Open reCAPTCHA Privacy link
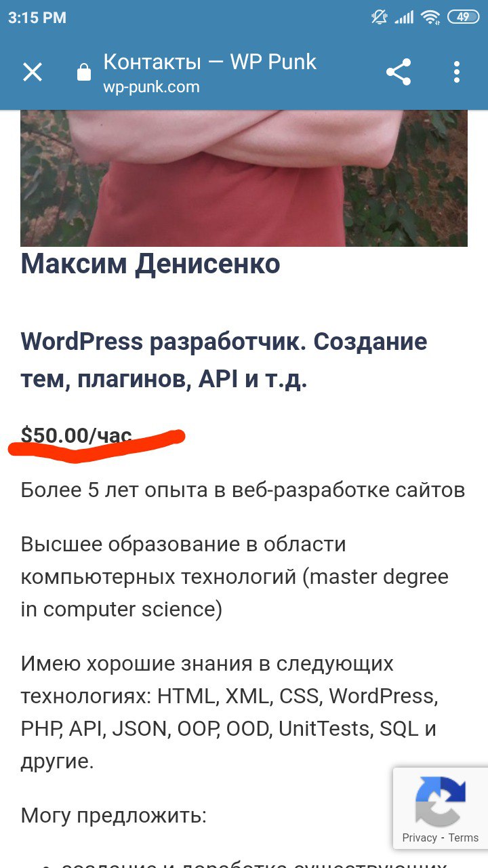 (420, 837)
